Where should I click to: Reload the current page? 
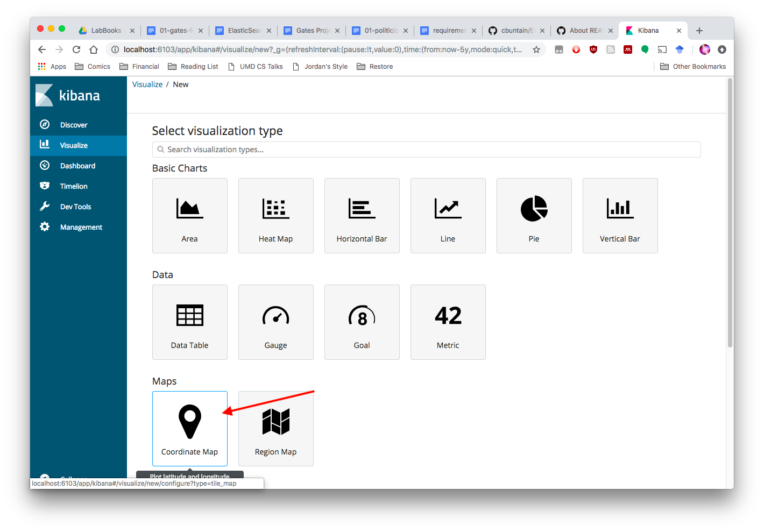click(x=76, y=49)
